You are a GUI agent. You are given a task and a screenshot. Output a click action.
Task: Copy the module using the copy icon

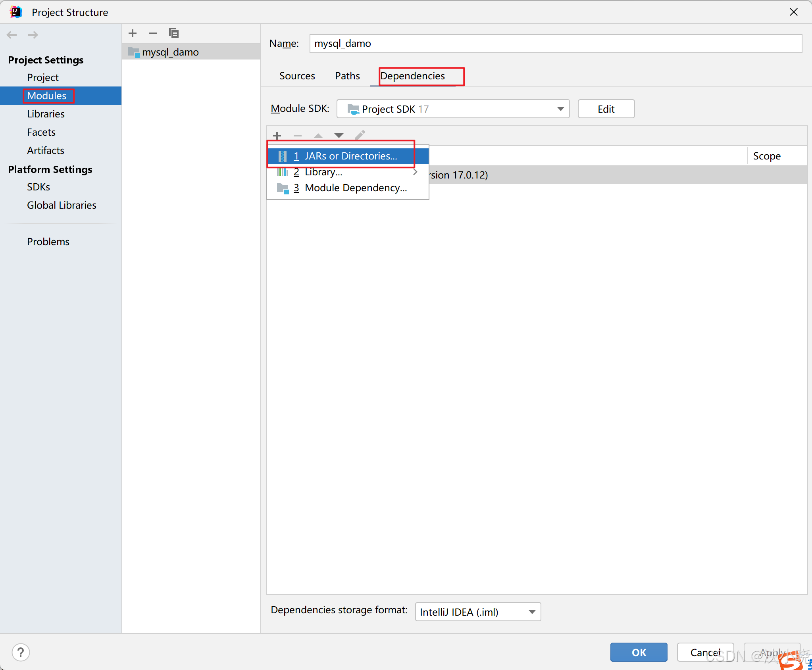[173, 33]
